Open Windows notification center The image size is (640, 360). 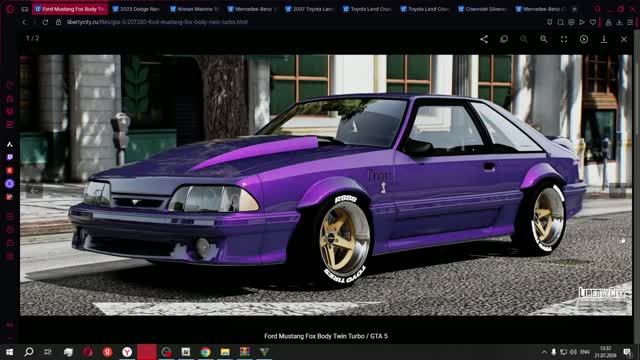click(x=627, y=352)
